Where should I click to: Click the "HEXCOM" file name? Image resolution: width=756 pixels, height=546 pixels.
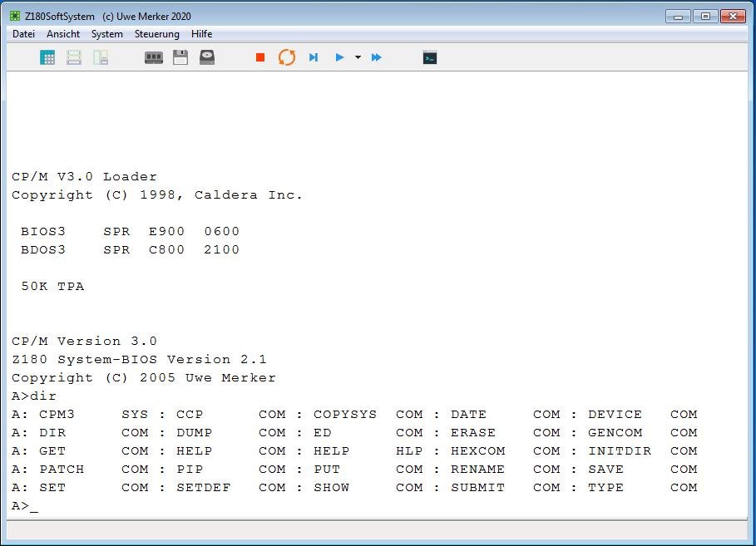[x=478, y=451]
